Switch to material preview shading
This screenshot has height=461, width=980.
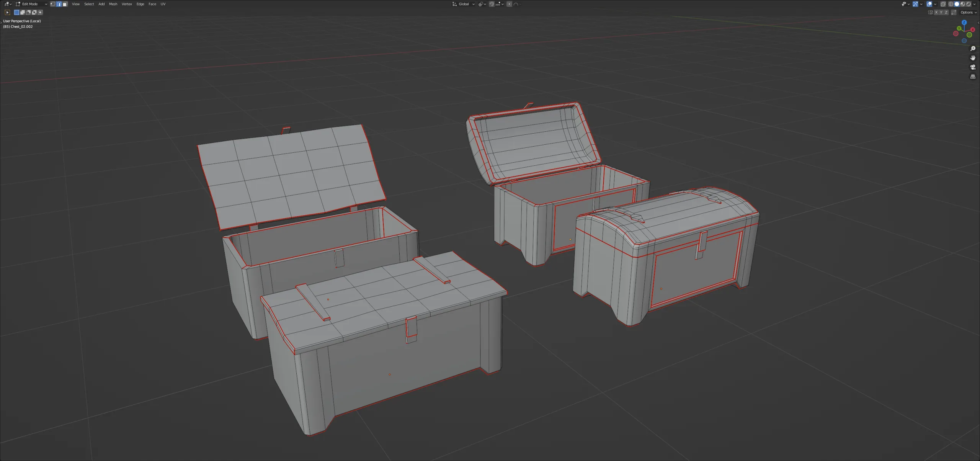pyautogui.click(x=963, y=4)
